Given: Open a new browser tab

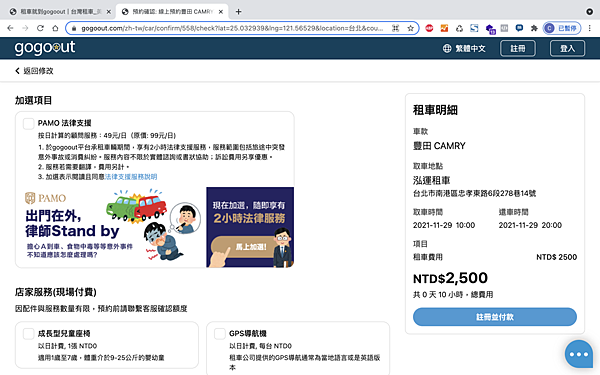Looking at the screenshot, I should coord(238,11).
